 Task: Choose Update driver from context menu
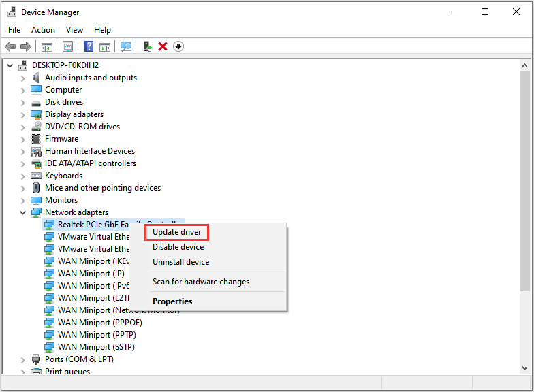point(177,232)
